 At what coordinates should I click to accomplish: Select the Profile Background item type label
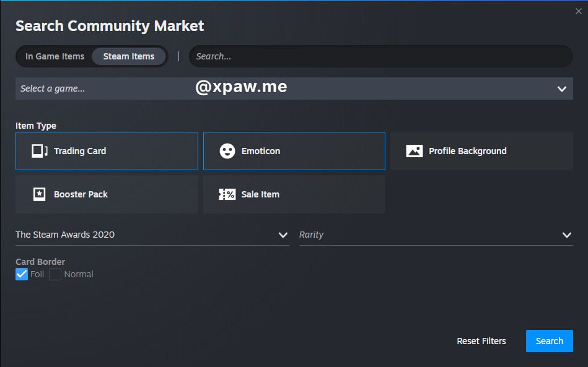[467, 151]
